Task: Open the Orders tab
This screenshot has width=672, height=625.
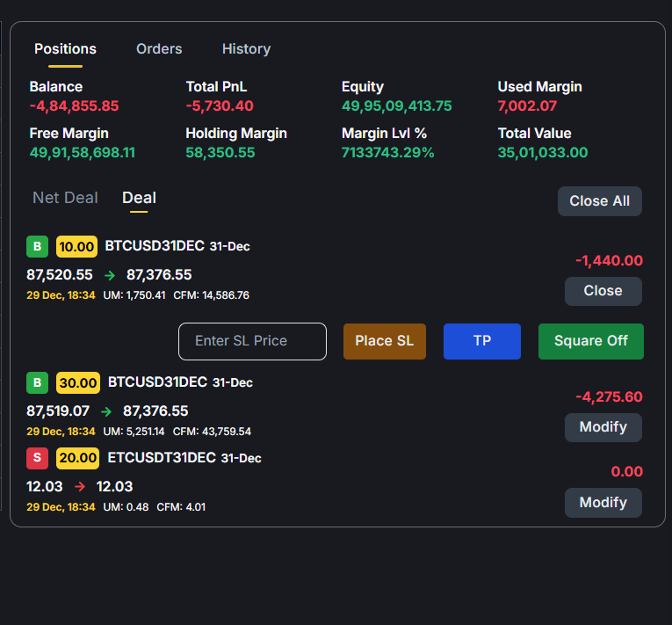Action: click(159, 49)
